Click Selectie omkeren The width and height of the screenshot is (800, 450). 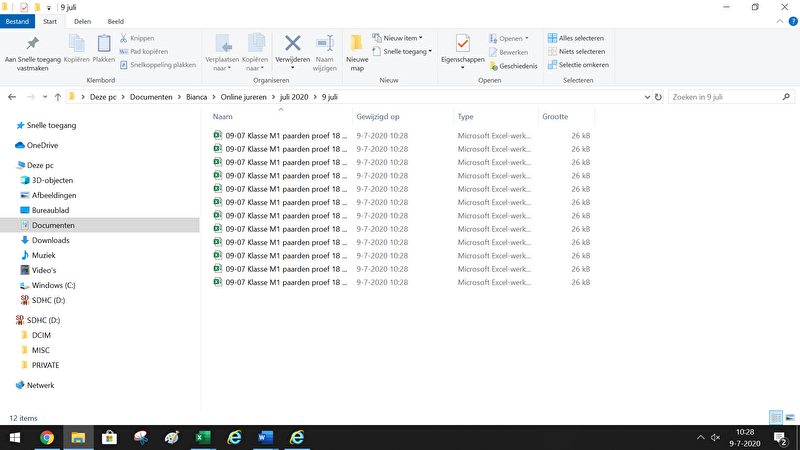point(578,65)
